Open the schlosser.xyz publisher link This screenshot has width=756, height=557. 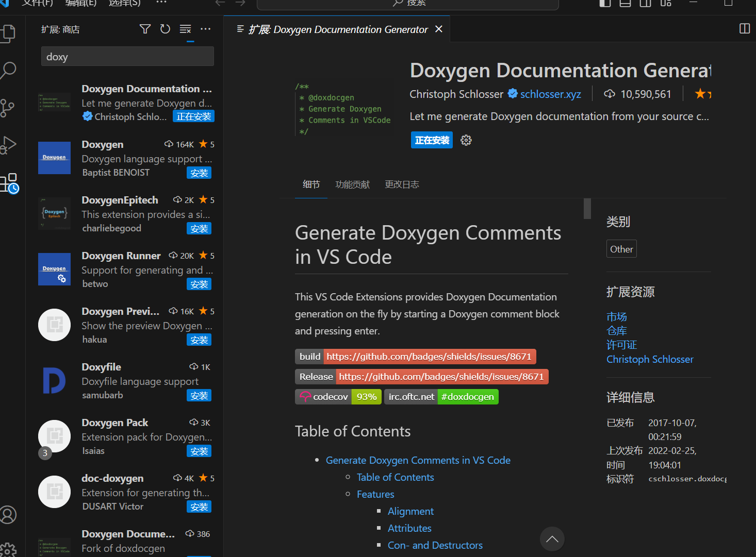coord(550,94)
